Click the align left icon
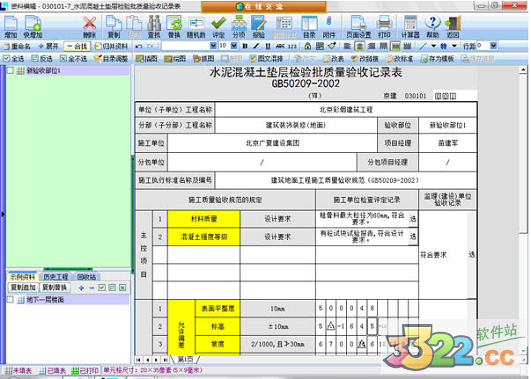Image resolution: width=531 pixels, height=379 pixels. pos(347,46)
